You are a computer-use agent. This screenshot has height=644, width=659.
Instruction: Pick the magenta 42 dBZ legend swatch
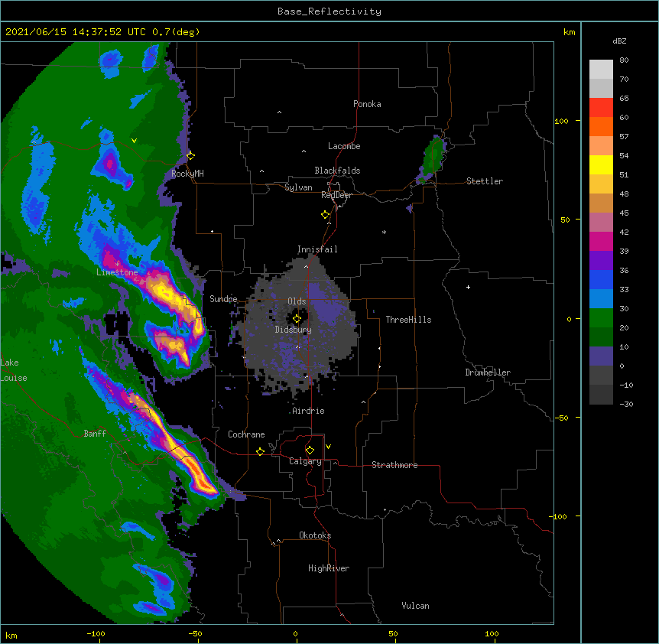pos(601,241)
